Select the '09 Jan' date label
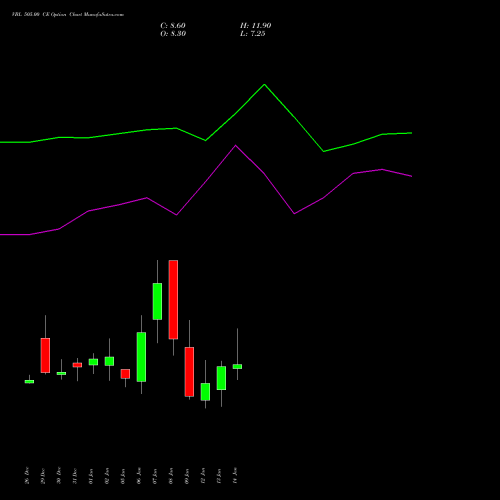This screenshot has width=500, height=500. (187, 476)
